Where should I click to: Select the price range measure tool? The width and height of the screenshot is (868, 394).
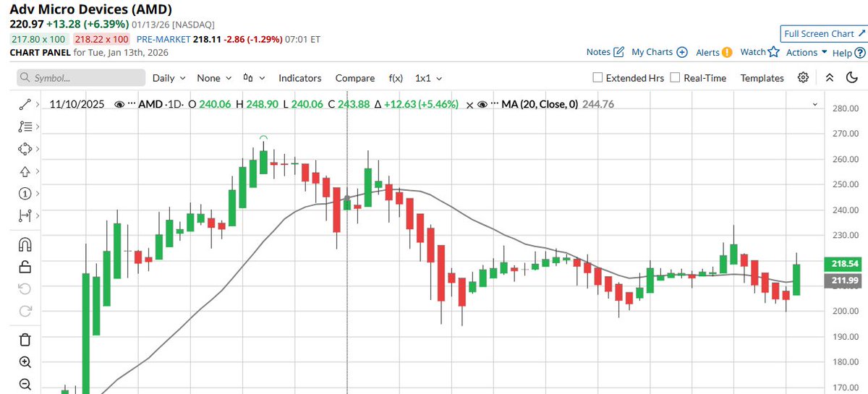coord(25,215)
